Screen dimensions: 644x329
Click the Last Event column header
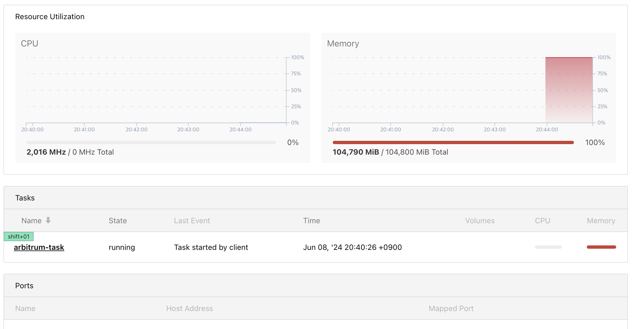click(192, 221)
